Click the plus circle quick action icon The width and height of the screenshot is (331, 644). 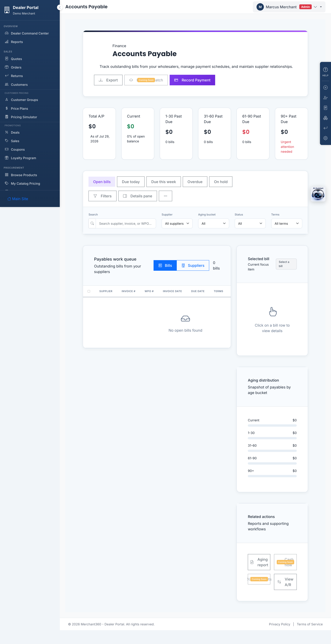tap(325, 88)
